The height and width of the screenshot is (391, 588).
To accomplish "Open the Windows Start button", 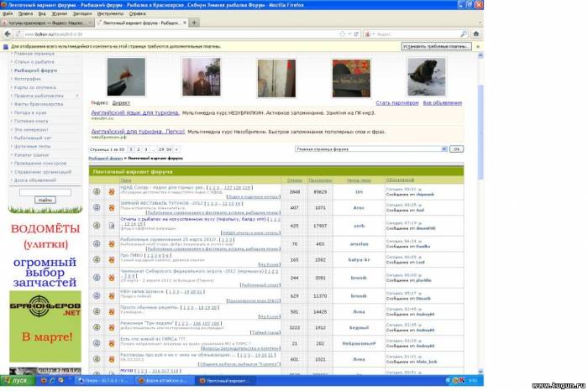I will click(x=18, y=381).
